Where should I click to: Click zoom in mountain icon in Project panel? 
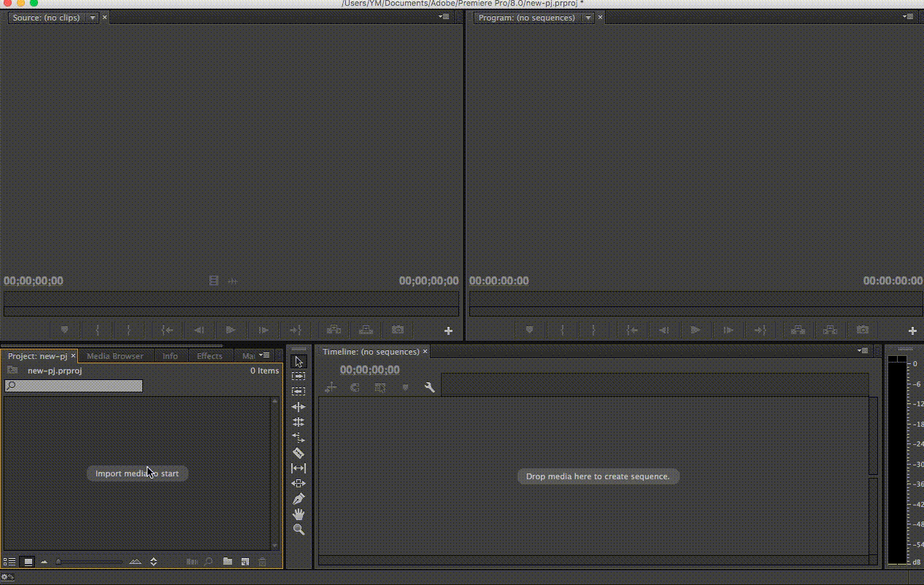click(135, 562)
